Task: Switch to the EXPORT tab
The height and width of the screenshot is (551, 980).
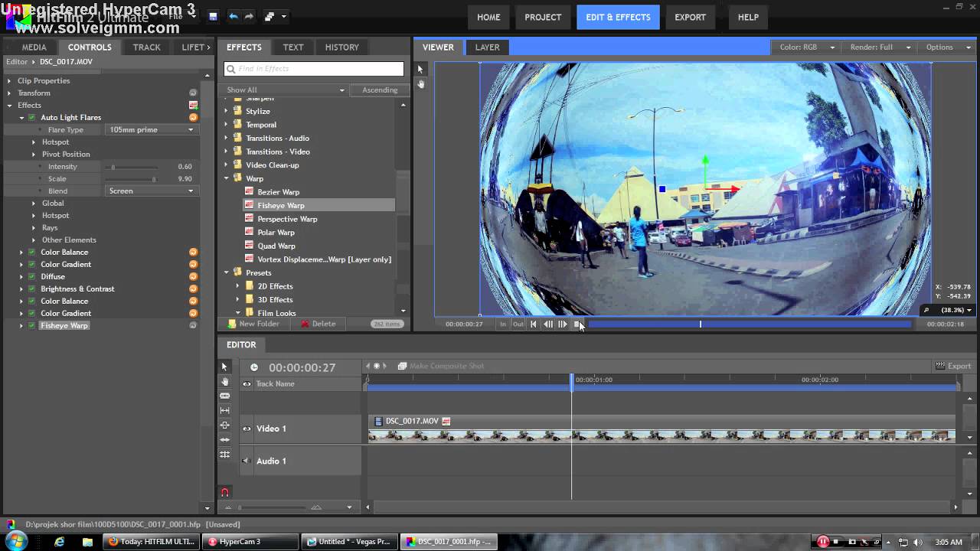Action: coord(690,17)
